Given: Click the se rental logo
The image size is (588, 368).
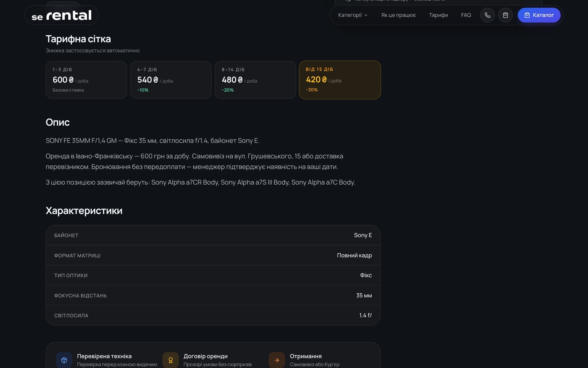Looking at the screenshot, I should 61,15.
